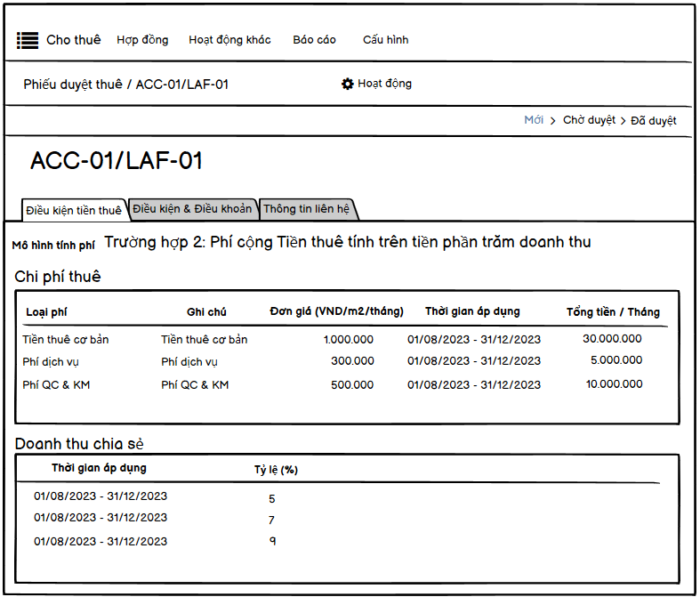
Task: Click date range in Phí dịch vụ row
Action: 474,361
